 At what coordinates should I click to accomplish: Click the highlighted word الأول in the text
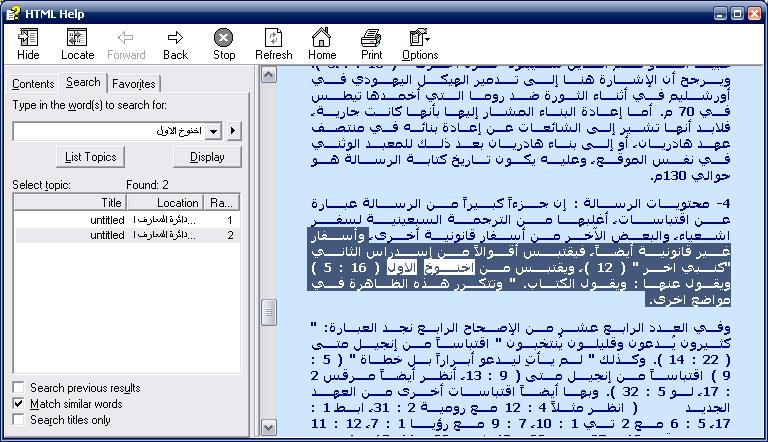click(402, 268)
